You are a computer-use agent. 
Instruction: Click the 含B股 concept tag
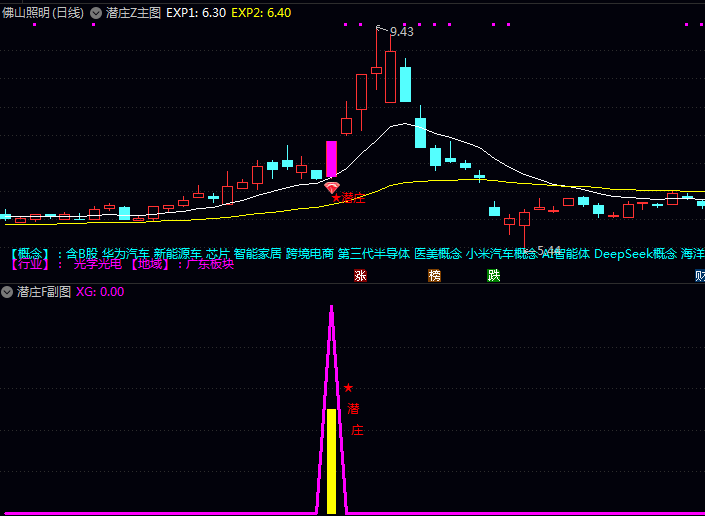click(x=82, y=254)
